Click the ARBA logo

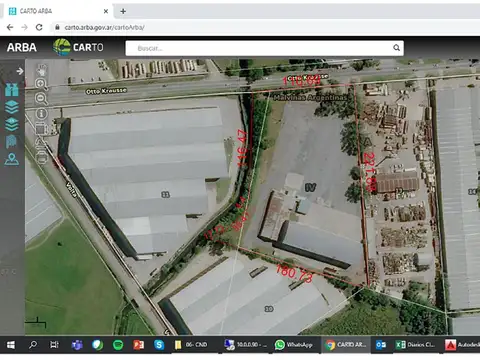[x=22, y=47]
